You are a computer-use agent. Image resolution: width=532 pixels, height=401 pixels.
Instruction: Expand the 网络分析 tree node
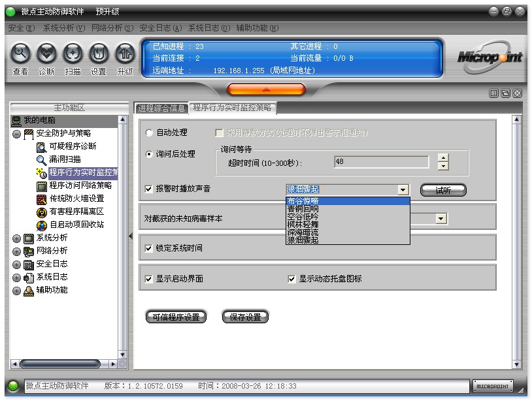pos(16,251)
